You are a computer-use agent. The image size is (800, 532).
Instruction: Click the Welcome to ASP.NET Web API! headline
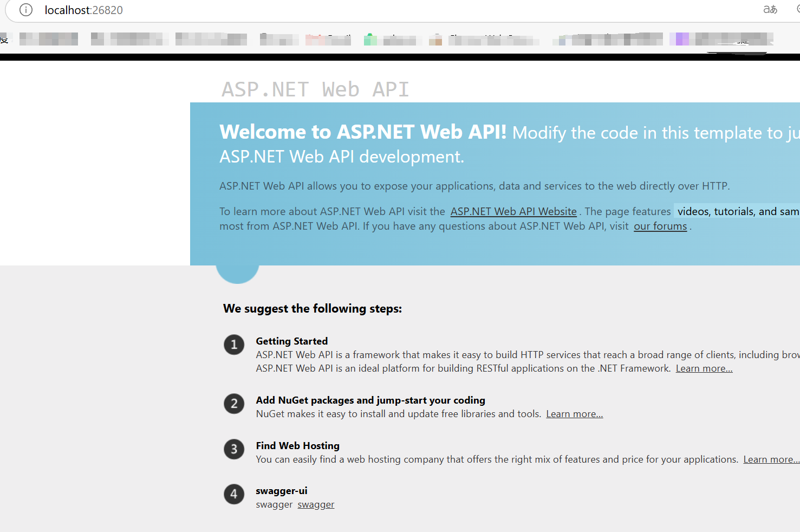(363, 132)
